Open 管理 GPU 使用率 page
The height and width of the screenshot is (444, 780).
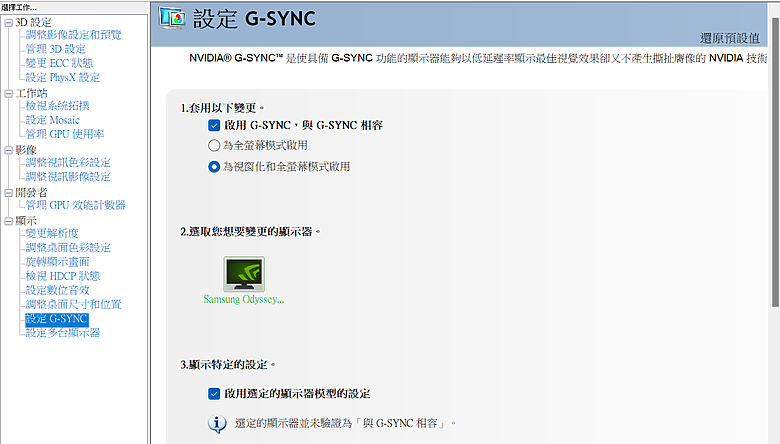65,134
